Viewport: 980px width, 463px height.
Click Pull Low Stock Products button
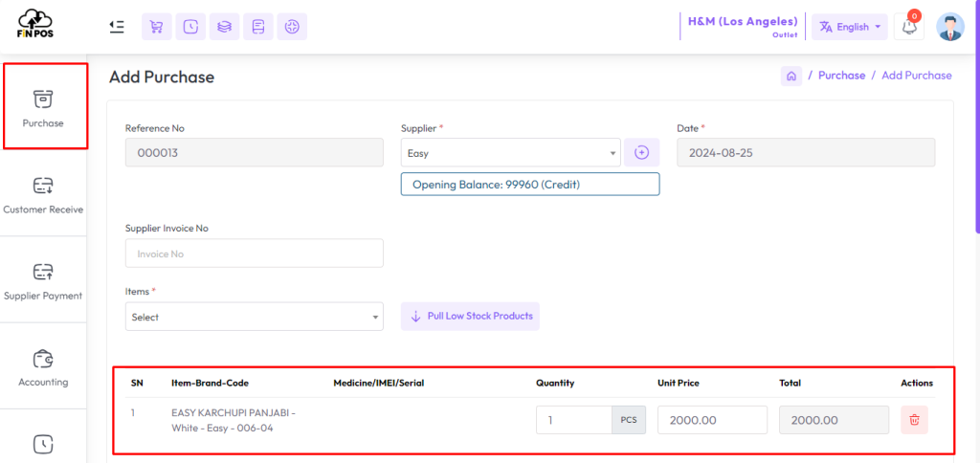point(470,317)
